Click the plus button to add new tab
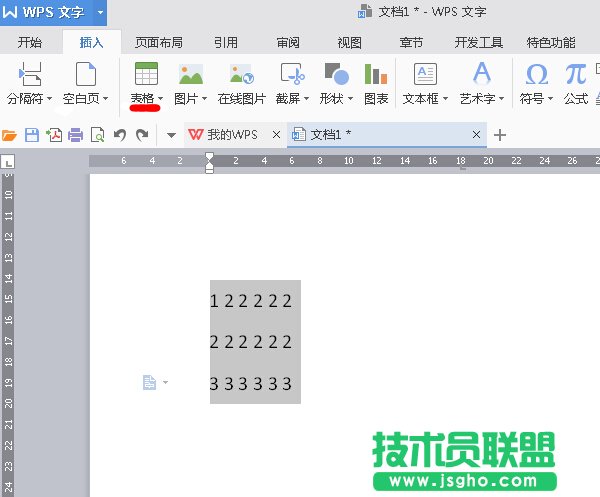600x497 pixels. point(501,135)
